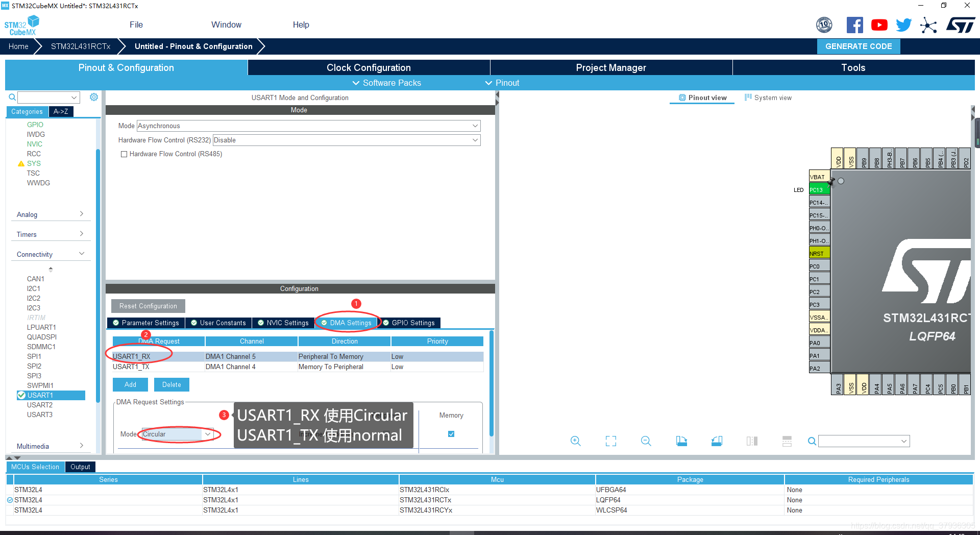
Task: Select the VBAT pin on chip
Action: pyautogui.click(x=819, y=177)
